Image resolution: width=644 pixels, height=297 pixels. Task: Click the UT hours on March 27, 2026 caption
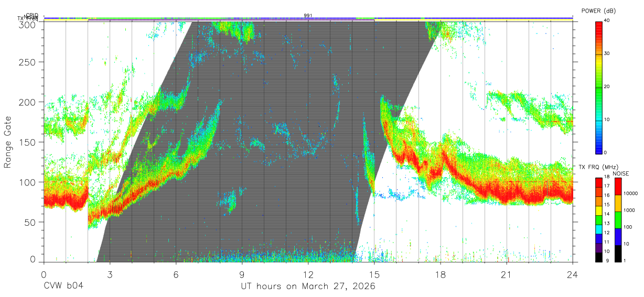click(x=308, y=287)
